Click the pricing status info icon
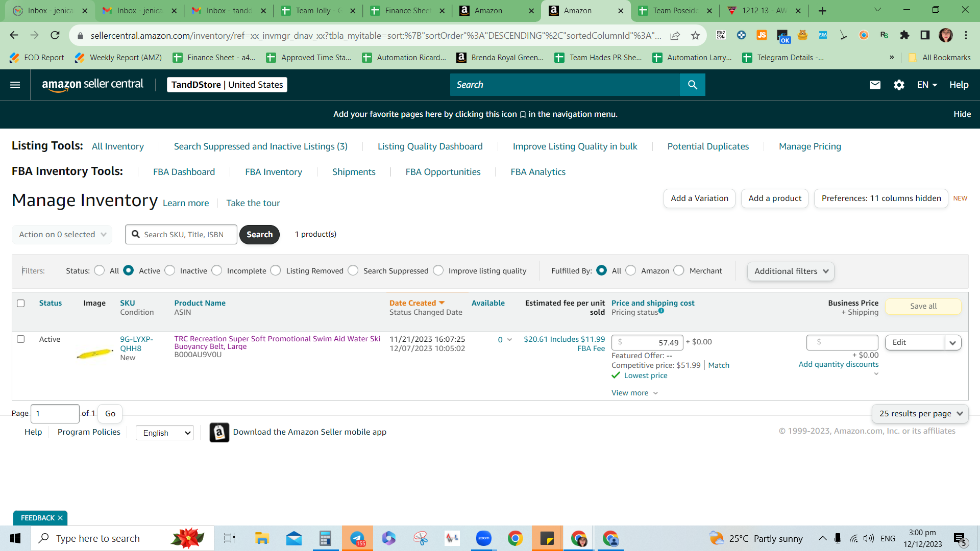 [661, 311]
